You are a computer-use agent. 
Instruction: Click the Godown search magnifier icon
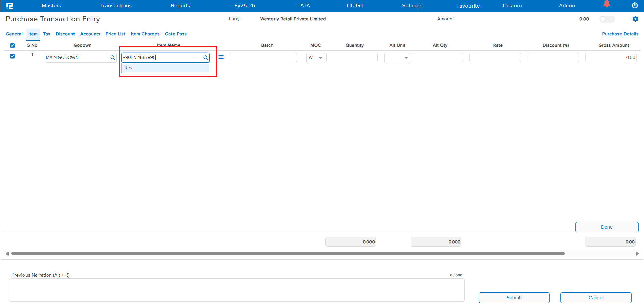[x=112, y=58]
